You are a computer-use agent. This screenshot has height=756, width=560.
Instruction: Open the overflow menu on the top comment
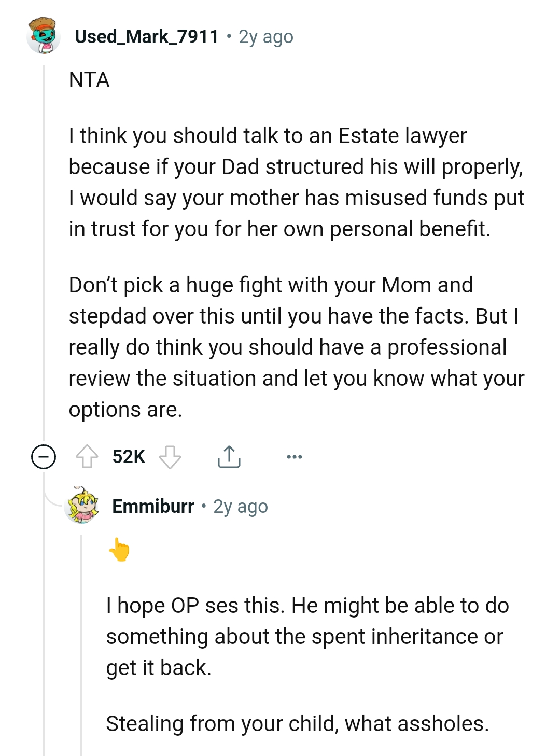coord(295,457)
